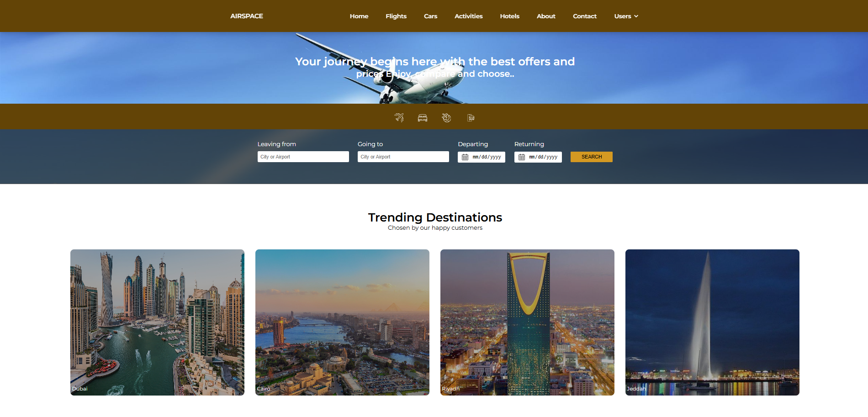Open the Riyadh destination card
Viewport: 868px width, 417px height.
coord(527,322)
